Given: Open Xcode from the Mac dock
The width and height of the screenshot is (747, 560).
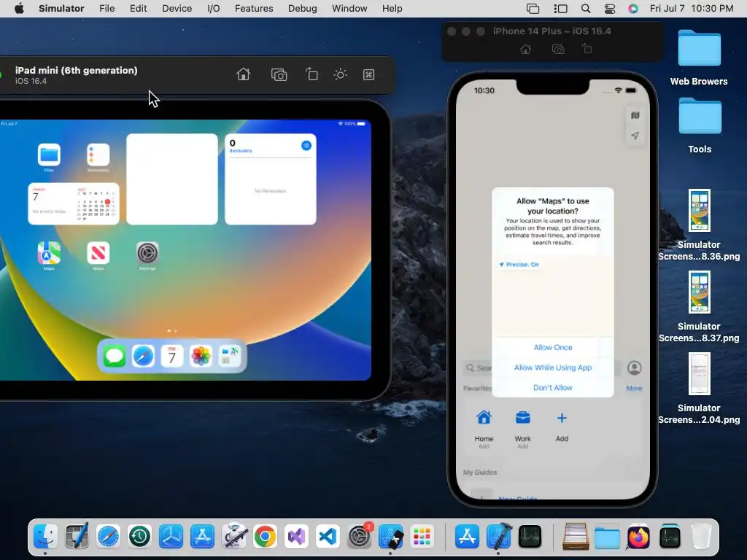Looking at the screenshot, I should 499,537.
